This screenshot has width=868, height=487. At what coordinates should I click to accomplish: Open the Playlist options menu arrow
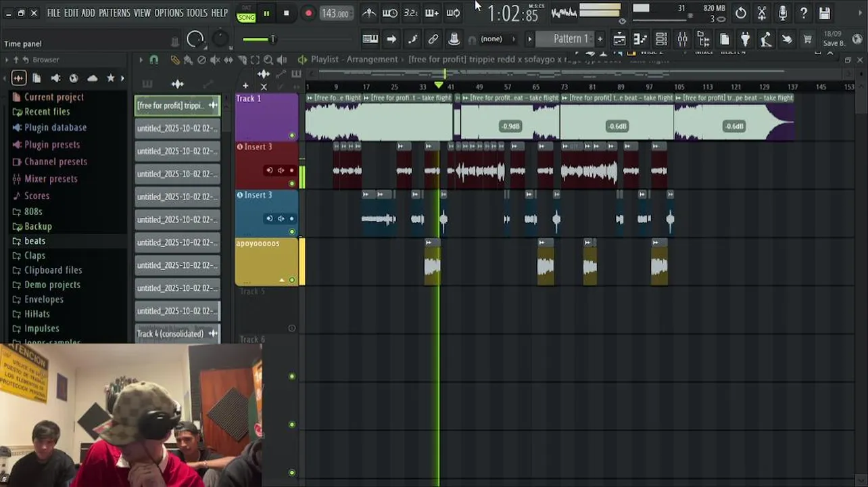(x=141, y=60)
